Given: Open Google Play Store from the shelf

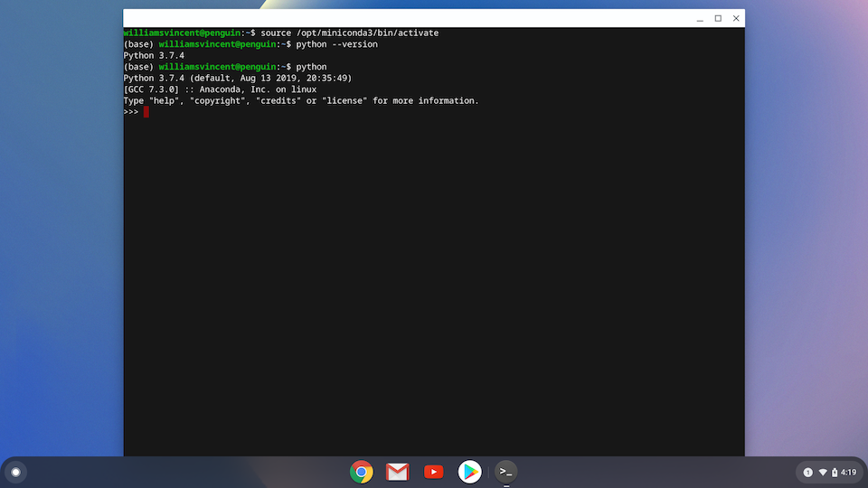Looking at the screenshot, I should pos(469,472).
